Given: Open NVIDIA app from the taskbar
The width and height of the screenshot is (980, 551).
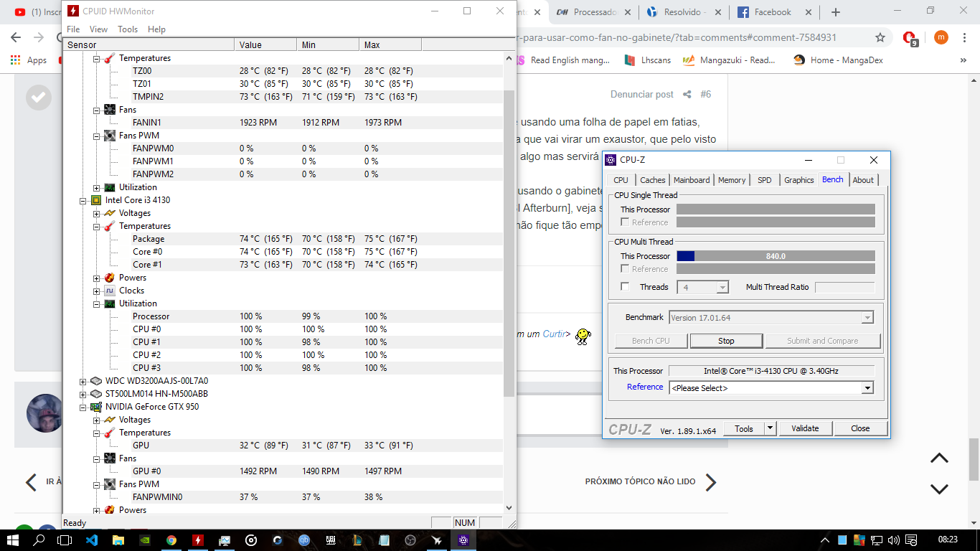Looking at the screenshot, I should tap(144, 540).
